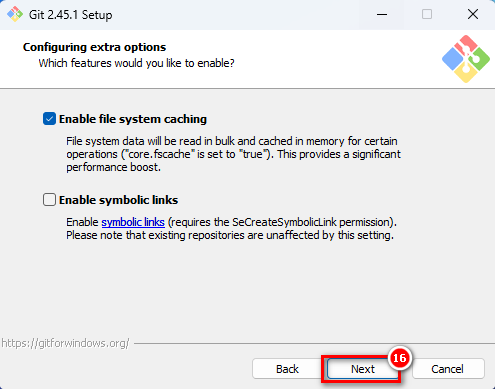Minimize the Git Setup window
Image resolution: width=495 pixels, height=389 pixels.
[382, 14]
